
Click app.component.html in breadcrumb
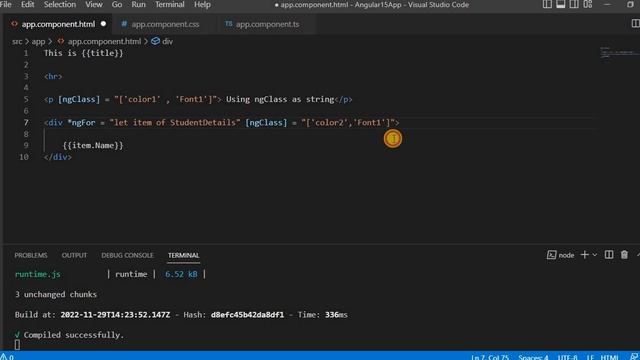click(104, 41)
